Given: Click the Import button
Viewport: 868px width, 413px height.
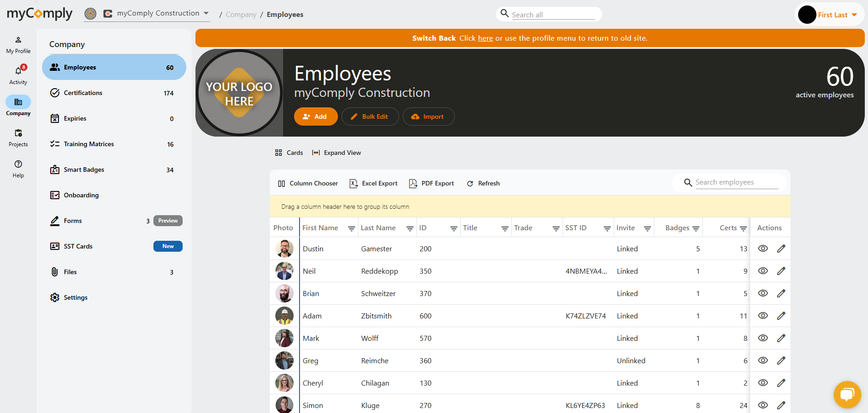Looking at the screenshot, I should pyautogui.click(x=428, y=116).
